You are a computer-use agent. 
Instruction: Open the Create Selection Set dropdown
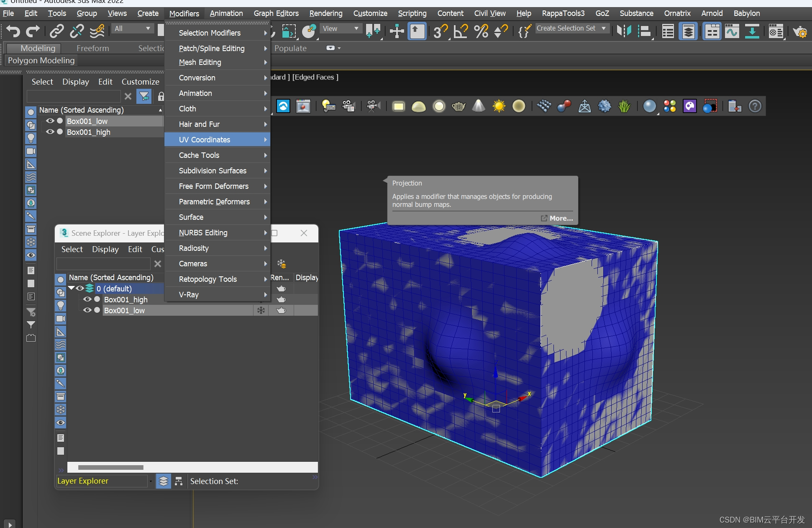571,28
